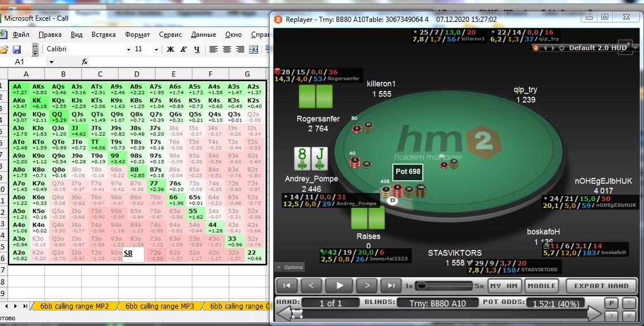The image size is (644, 326).
Task: Click the Excel formula bar
Action: (179, 62)
